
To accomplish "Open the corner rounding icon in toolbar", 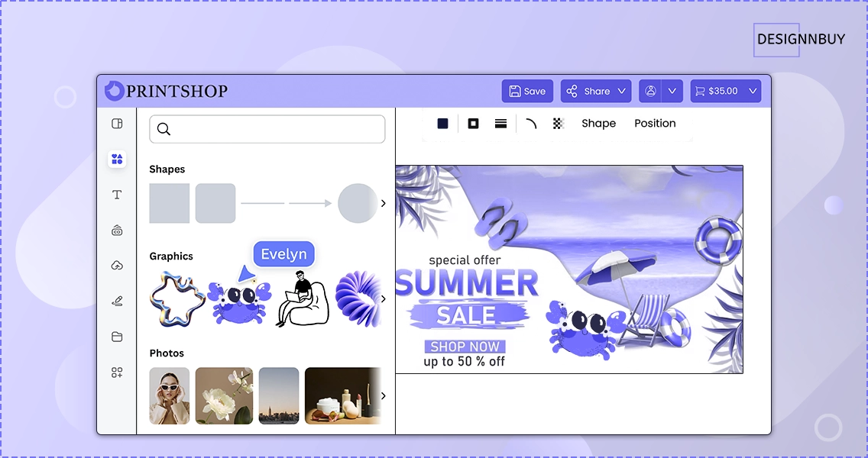I will 531,124.
